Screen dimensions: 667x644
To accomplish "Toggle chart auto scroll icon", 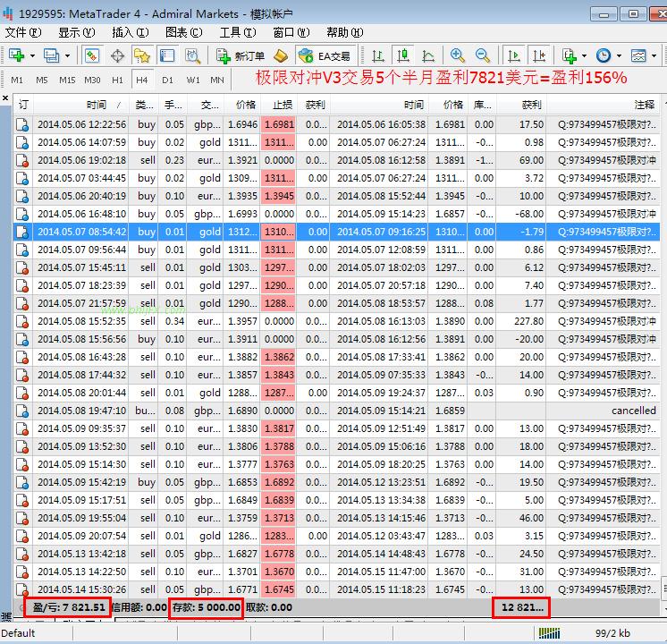I will (514, 55).
